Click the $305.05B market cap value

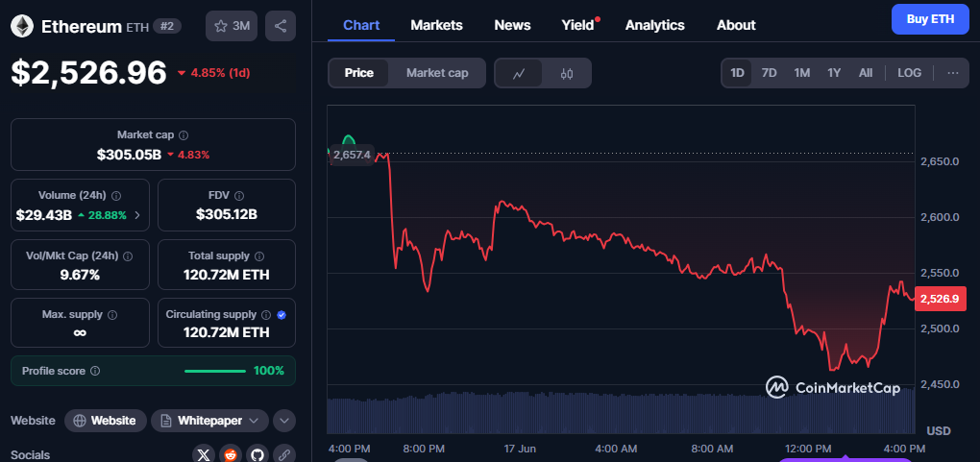(x=129, y=155)
